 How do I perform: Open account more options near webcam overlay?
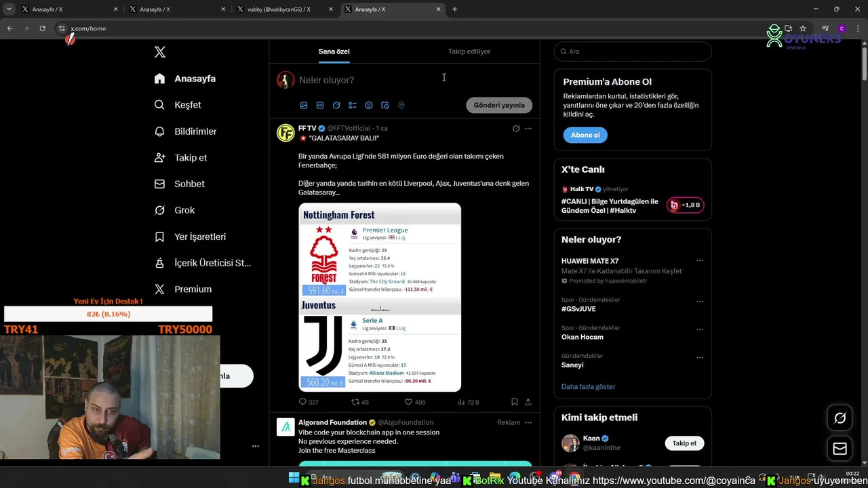click(x=256, y=446)
